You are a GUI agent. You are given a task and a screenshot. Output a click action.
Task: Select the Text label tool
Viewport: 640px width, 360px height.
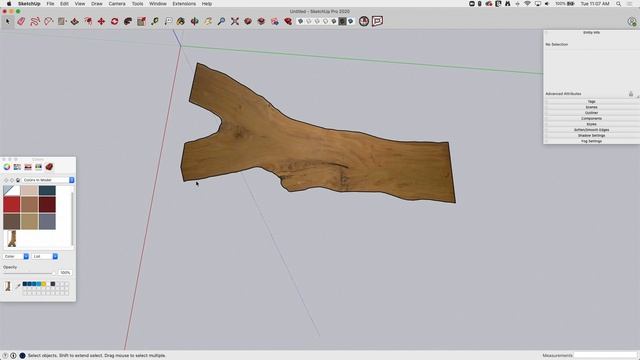(x=168, y=21)
